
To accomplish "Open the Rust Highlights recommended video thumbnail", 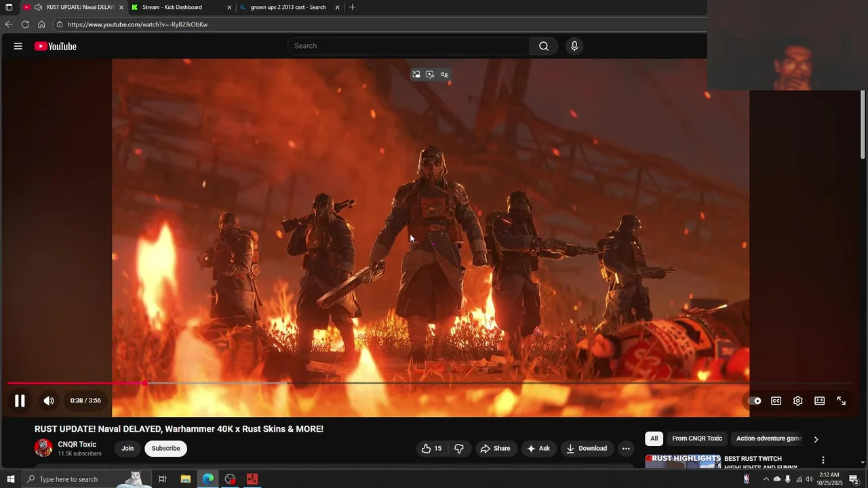I will pyautogui.click(x=683, y=461).
